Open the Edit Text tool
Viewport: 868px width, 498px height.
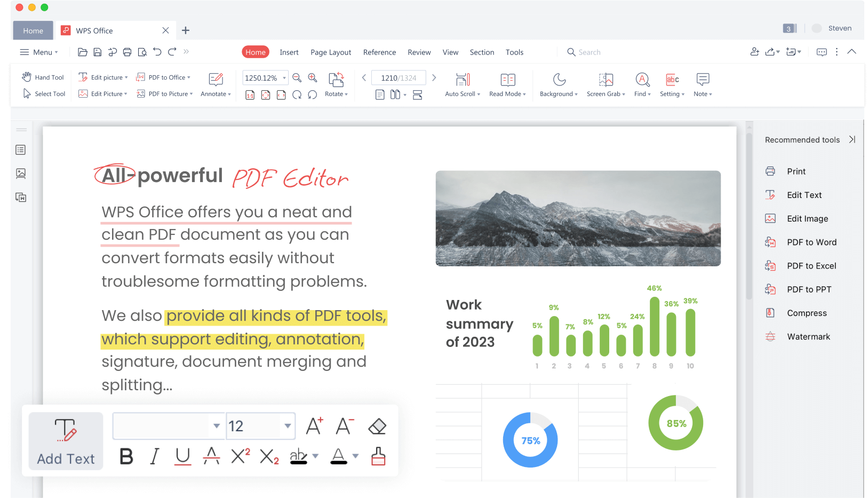(x=804, y=195)
